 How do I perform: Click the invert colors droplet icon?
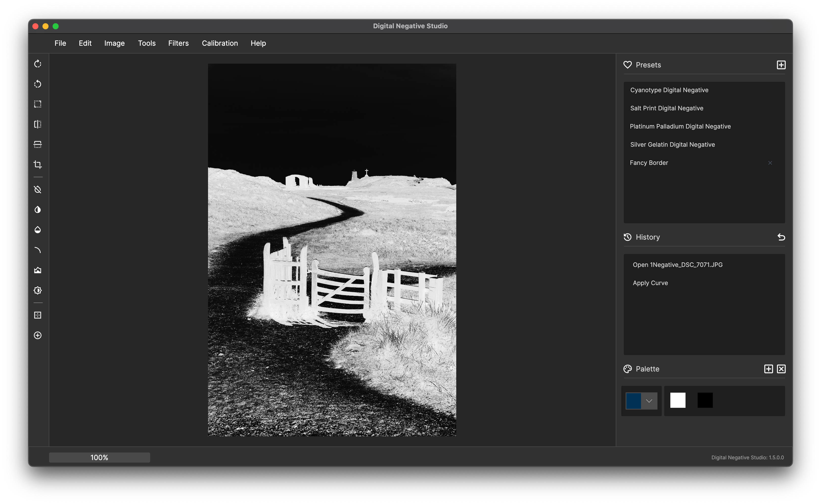click(x=38, y=210)
